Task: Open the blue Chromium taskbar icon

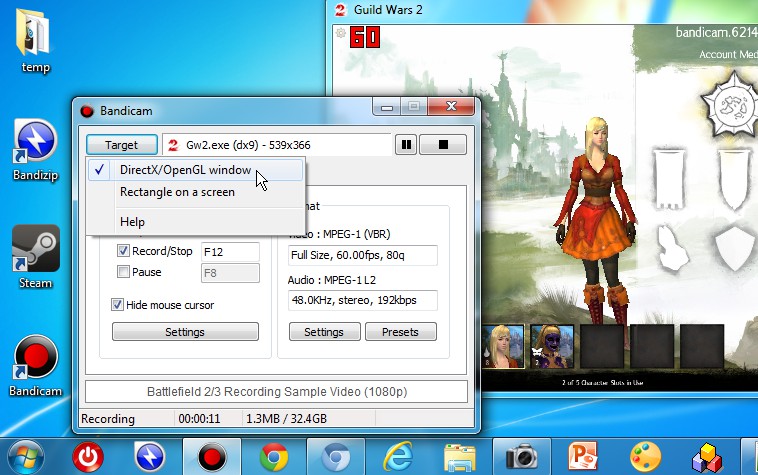Action: coord(336,457)
